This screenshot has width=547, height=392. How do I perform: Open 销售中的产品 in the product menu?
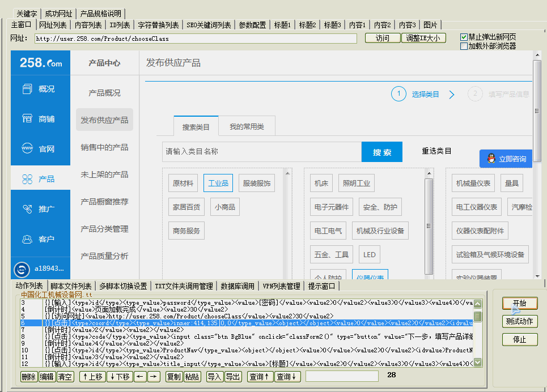coord(105,147)
